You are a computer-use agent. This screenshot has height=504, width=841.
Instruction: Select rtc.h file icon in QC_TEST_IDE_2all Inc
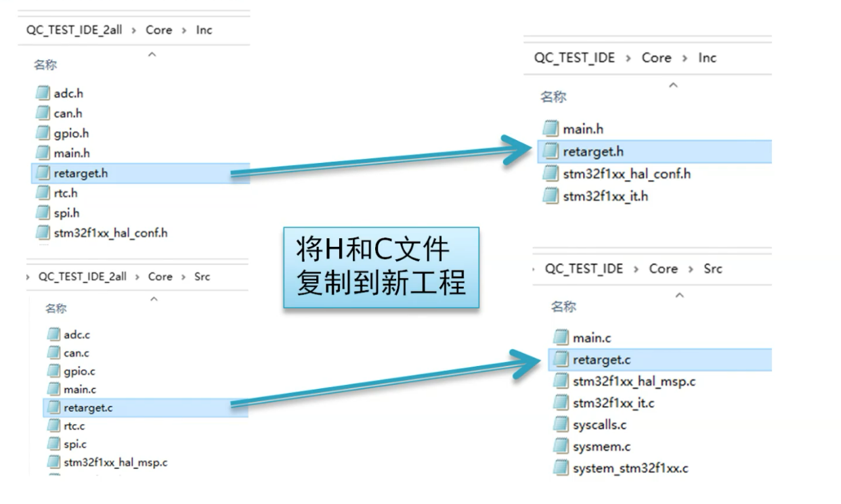(x=43, y=193)
